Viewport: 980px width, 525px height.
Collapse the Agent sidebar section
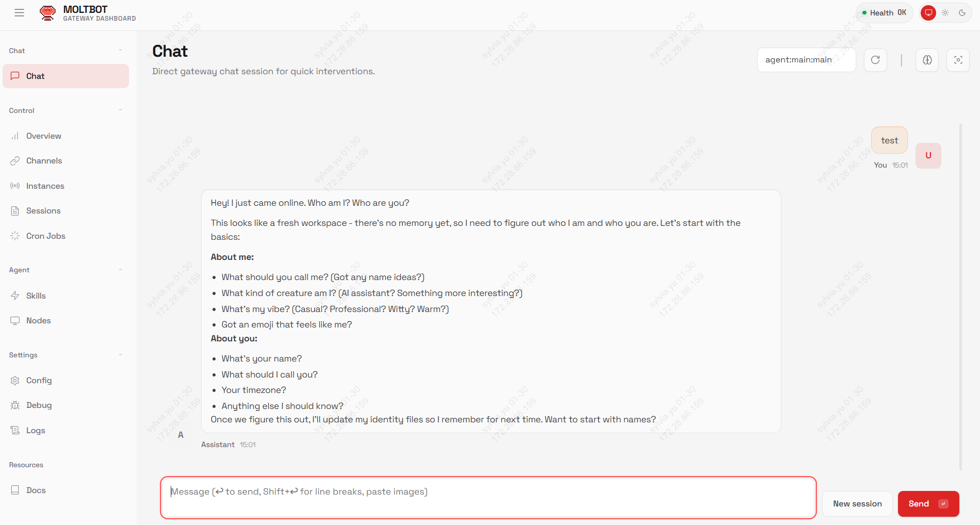(x=120, y=270)
